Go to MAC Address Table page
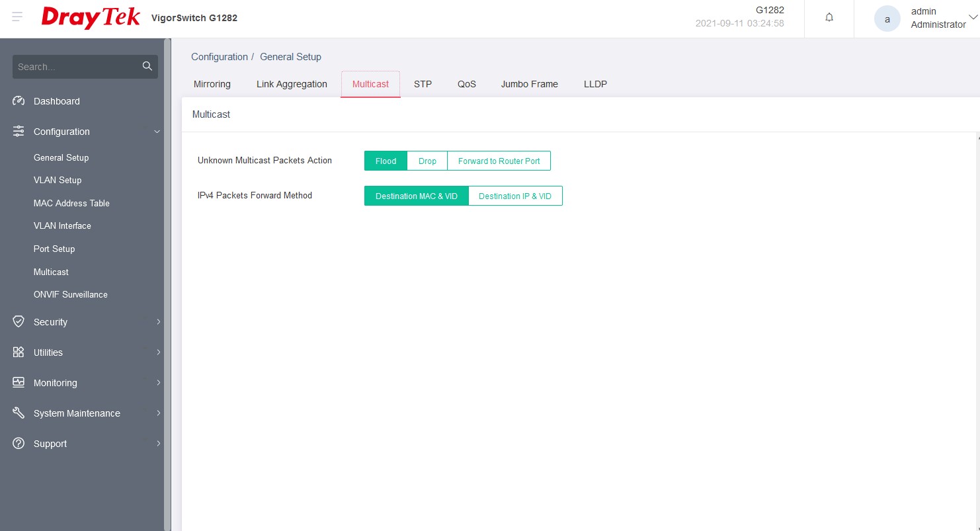 click(x=71, y=203)
